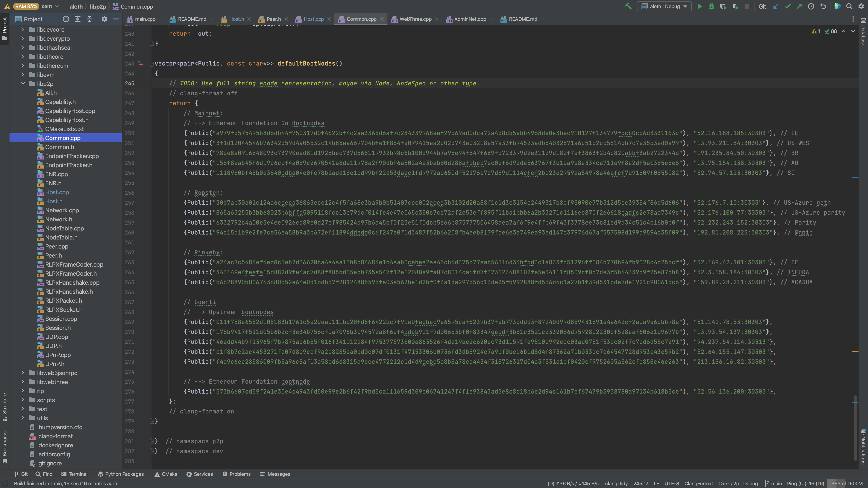Toggle the Project side tab
The width and height of the screenshot is (868, 488).
coord(5,28)
